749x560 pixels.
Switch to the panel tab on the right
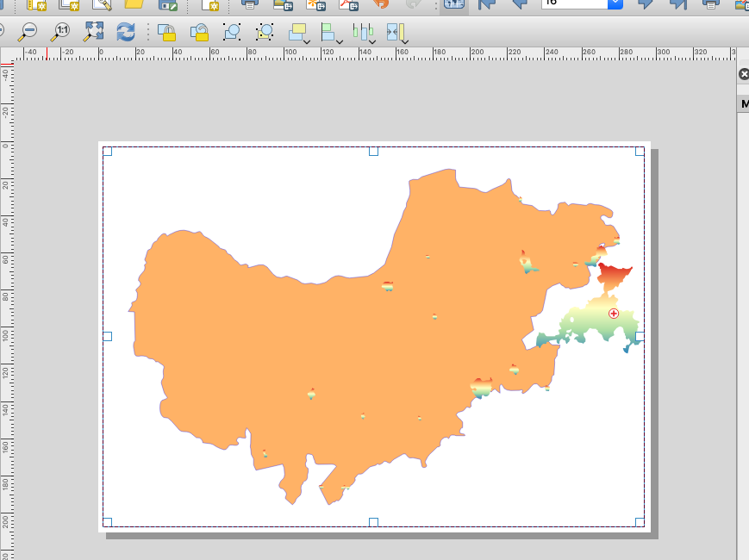pos(743,103)
